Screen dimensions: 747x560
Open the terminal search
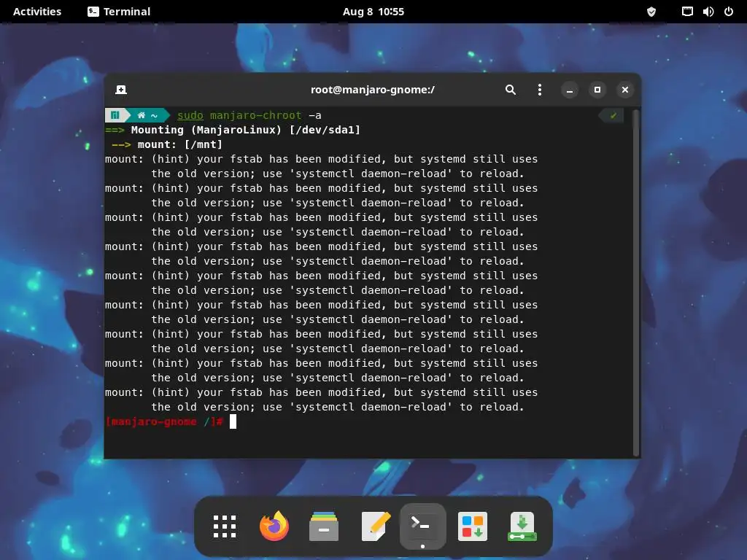(510, 90)
